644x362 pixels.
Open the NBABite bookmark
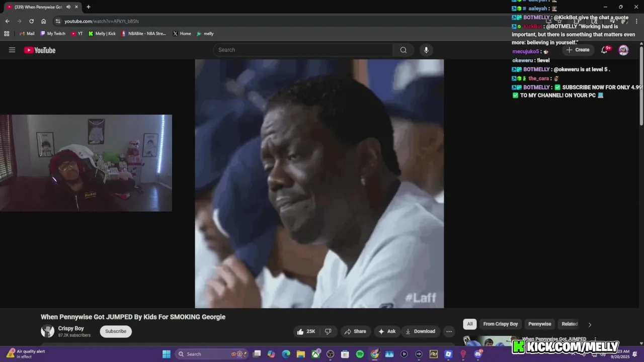click(143, 34)
